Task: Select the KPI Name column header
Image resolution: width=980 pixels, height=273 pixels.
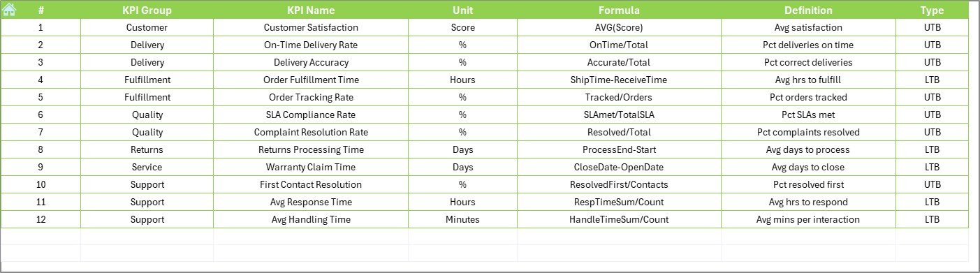Action: pyautogui.click(x=311, y=10)
